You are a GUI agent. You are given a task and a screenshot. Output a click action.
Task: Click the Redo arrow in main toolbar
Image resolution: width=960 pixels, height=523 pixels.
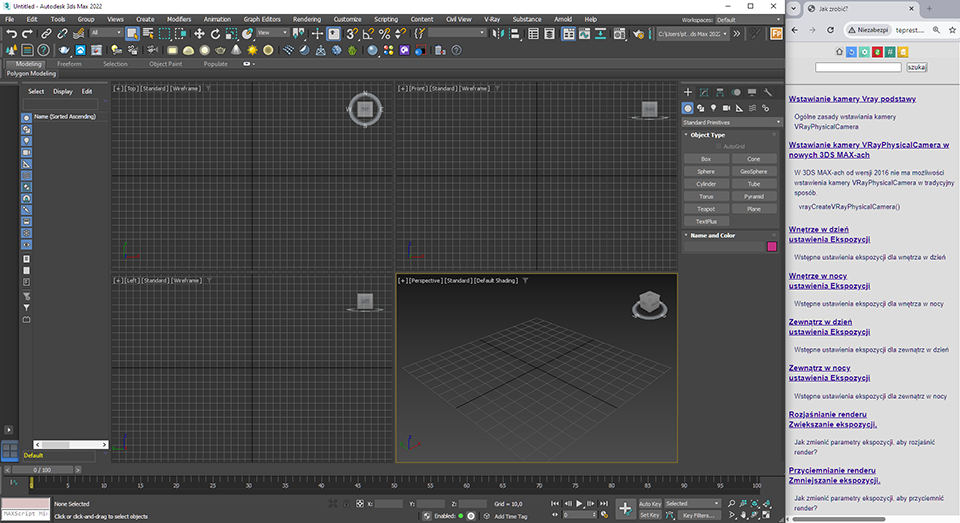28,34
